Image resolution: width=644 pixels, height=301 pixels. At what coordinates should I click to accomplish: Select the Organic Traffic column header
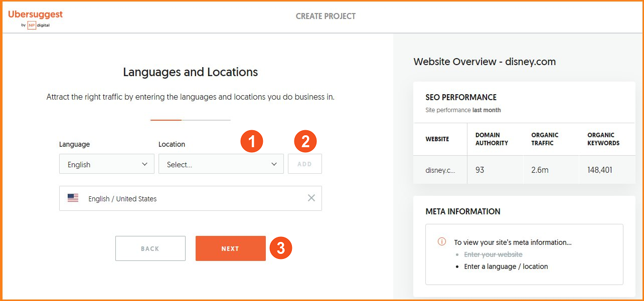tap(545, 139)
